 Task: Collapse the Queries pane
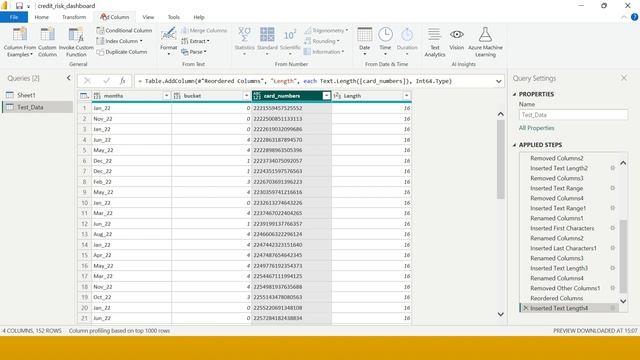coord(69,78)
